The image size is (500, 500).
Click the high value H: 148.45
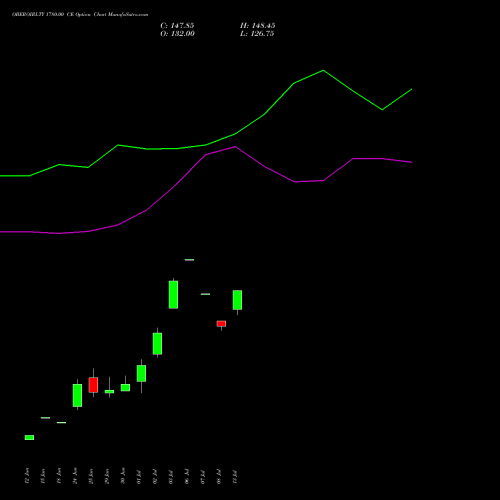point(257,26)
